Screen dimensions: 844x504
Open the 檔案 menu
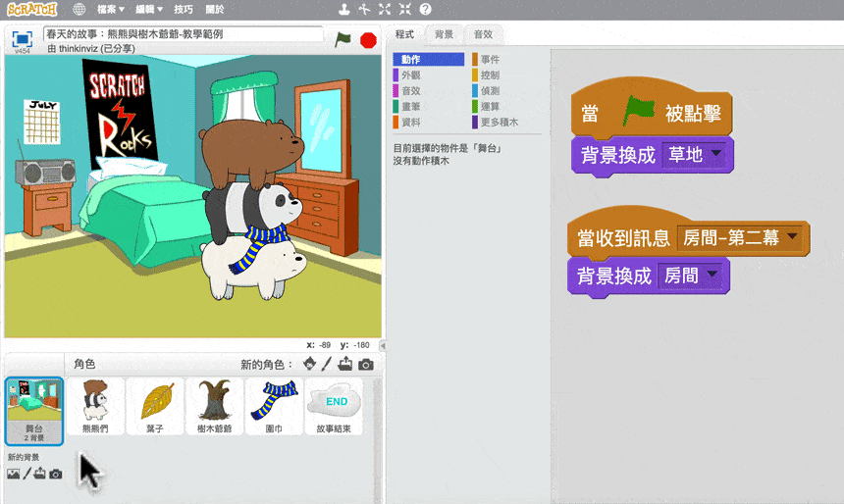tap(111, 9)
